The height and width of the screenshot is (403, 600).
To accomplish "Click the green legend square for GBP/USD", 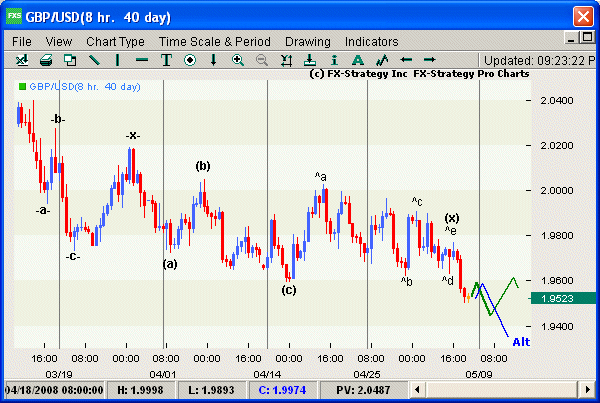I will [x=22, y=86].
